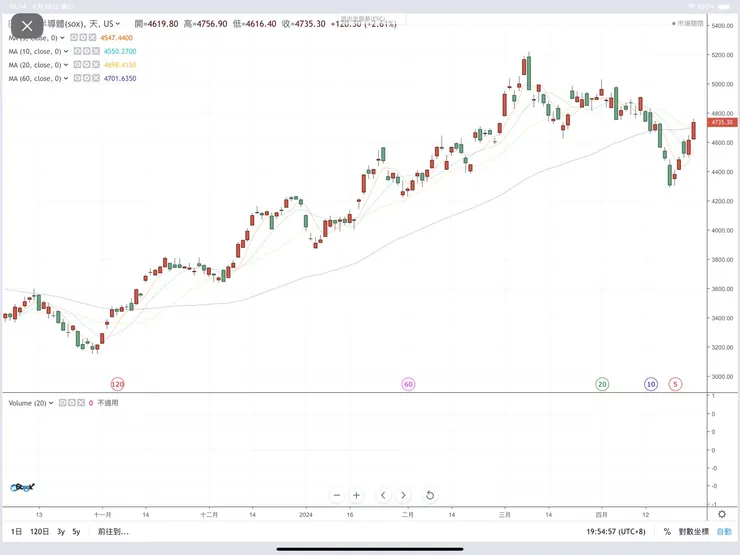Select the 5 period marker circle
The width and height of the screenshot is (740, 555).
675,384
